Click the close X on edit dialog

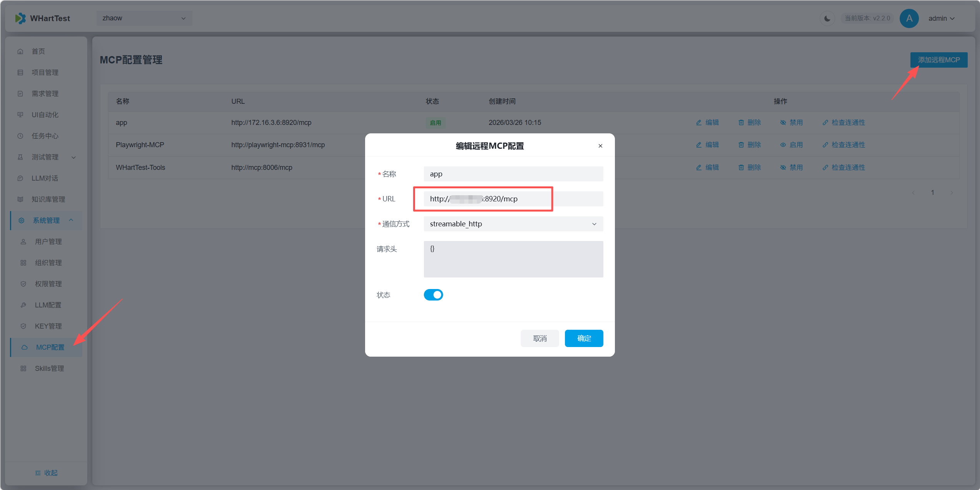600,146
